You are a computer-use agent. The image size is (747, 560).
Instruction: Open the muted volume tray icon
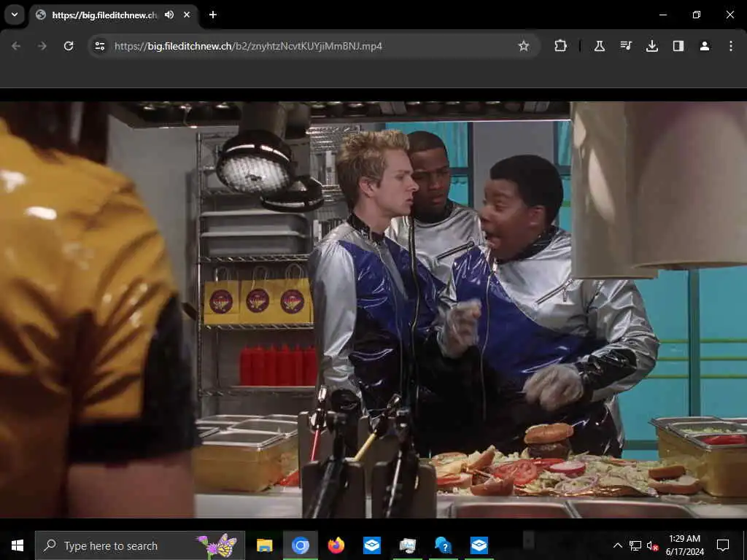(652, 545)
